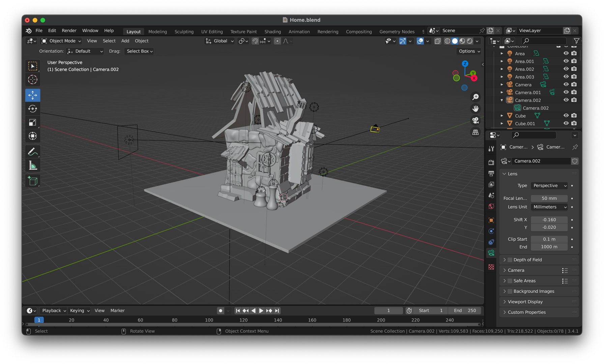The image size is (604, 364).
Task: Switch orthographic view with grid icon
Action: [476, 132]
